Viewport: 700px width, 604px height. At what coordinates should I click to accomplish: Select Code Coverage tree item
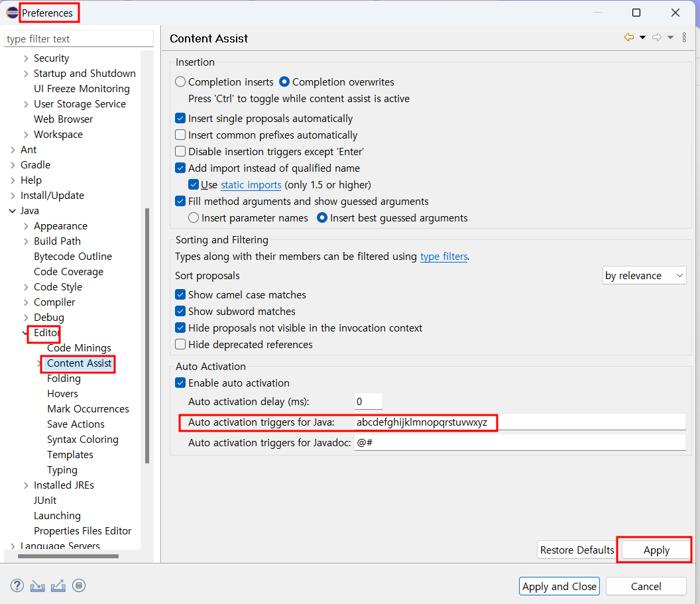[68, 271]
